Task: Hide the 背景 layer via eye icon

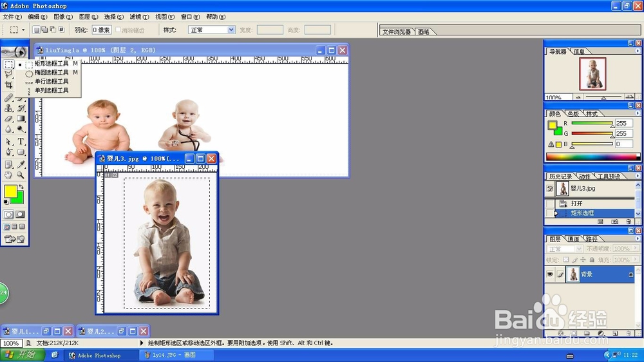Action: point(550,274)
